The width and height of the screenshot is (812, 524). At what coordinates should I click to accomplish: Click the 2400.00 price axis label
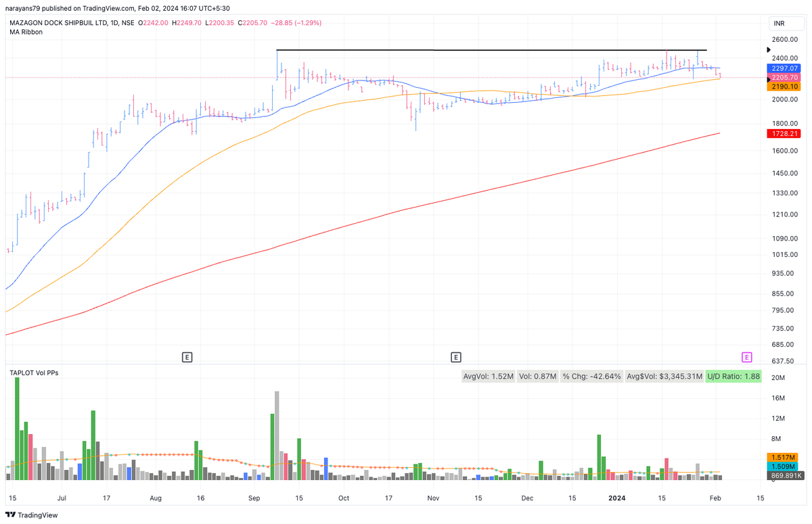click(784, 58)
